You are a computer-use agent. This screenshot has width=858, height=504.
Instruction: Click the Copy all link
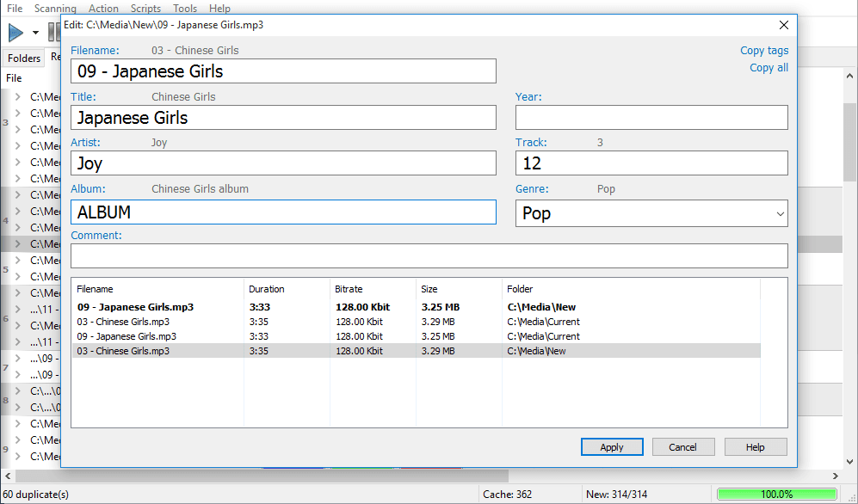[768, 68]
